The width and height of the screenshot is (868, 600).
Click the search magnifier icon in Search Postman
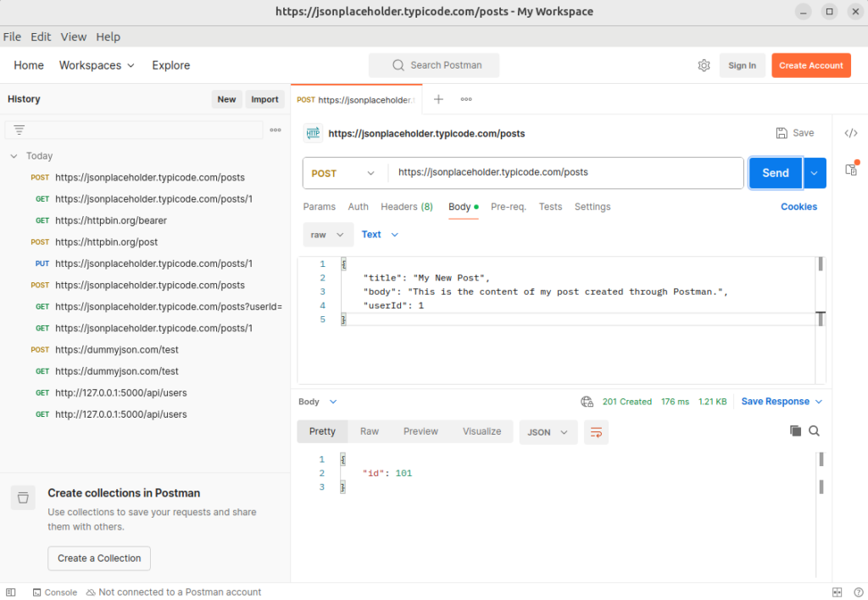click(398, 65)
